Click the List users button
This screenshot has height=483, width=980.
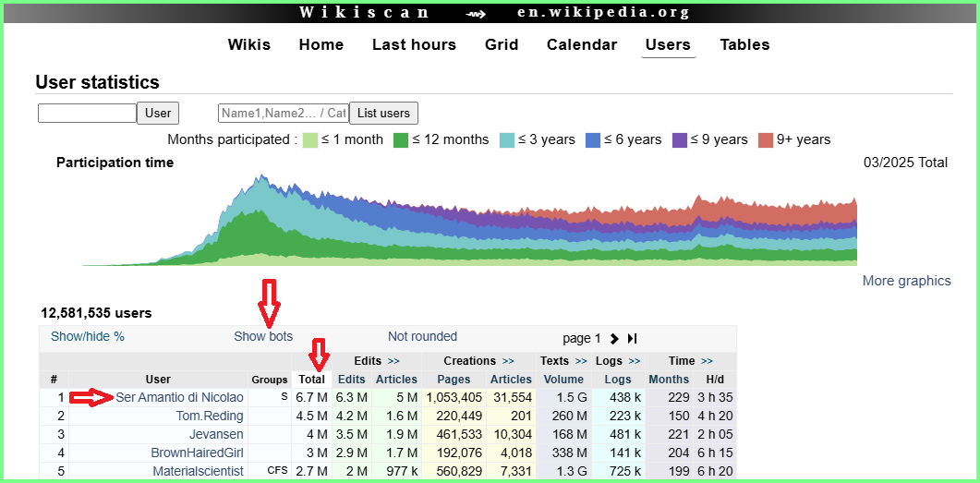[x=383, y=113]
